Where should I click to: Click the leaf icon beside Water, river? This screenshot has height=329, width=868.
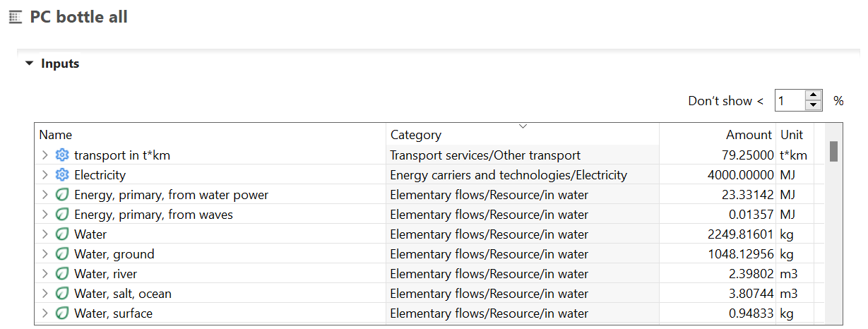coord(62,274)
